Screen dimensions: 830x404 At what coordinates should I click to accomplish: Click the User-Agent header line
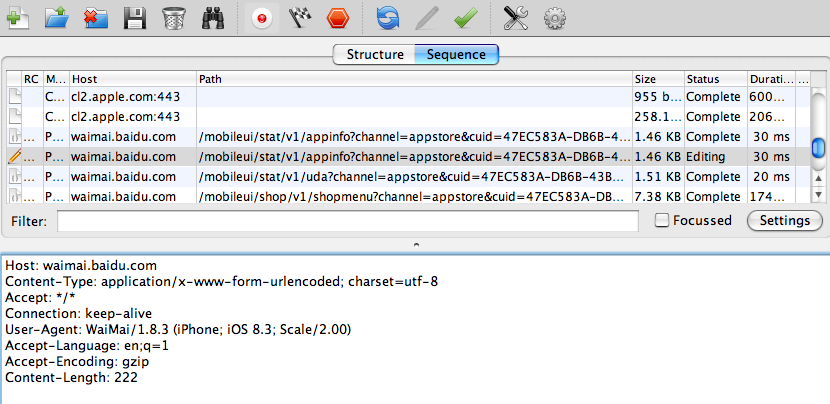[x=178, y=329]
